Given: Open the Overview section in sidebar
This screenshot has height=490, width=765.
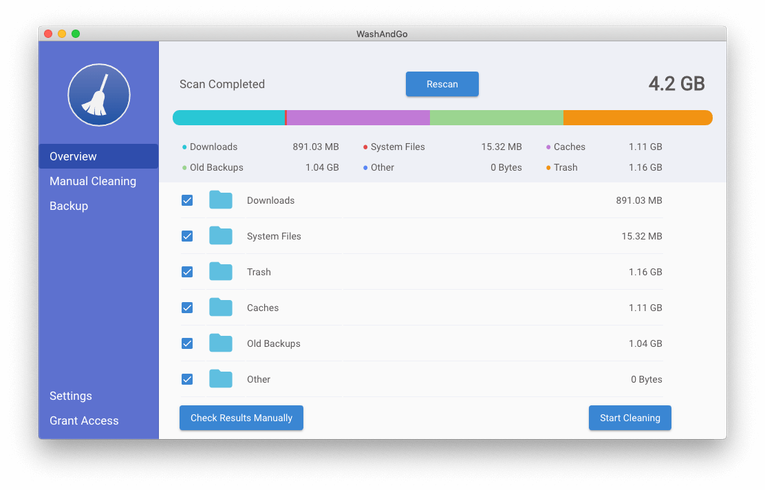Looking at the screenshot, I should (99, 156).
